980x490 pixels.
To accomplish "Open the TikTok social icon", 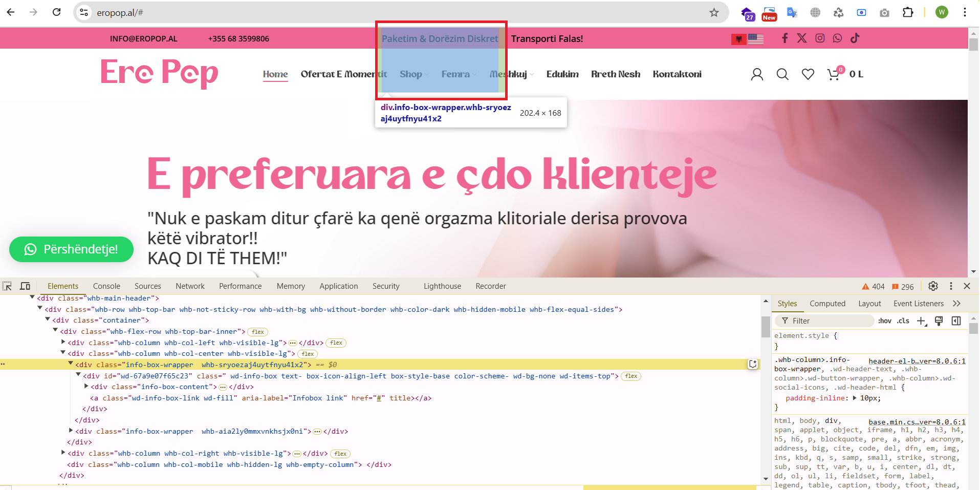I will [855, 38].
